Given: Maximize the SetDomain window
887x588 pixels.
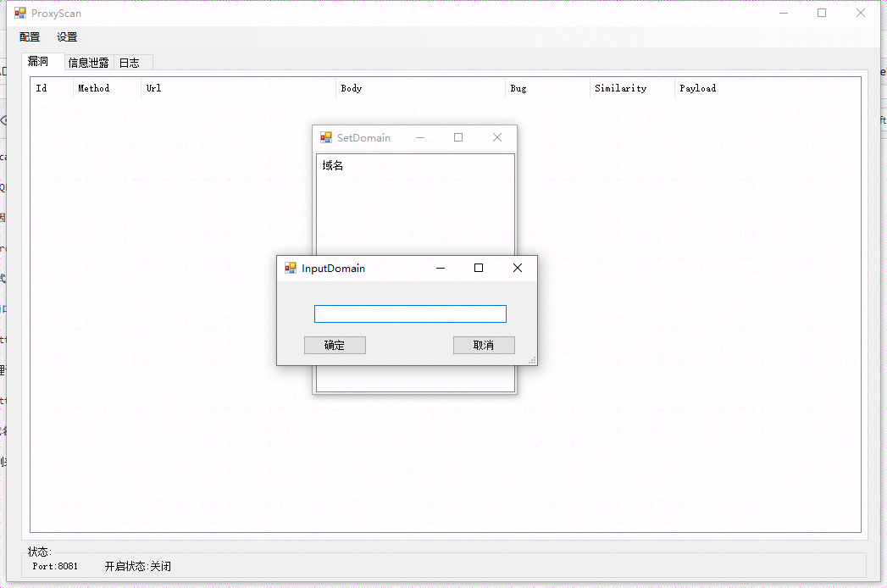Looking at the screenshot, I should click(x=458, y=137).
